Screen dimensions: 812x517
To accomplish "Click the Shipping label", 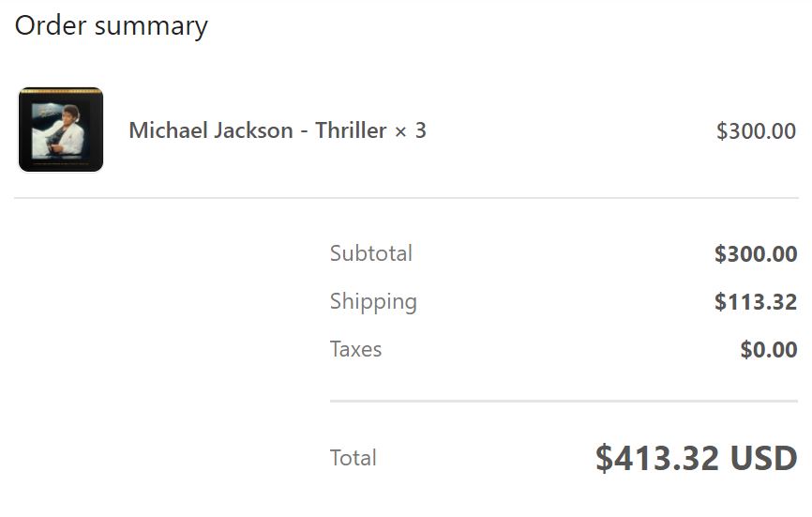I will point(373,302).
